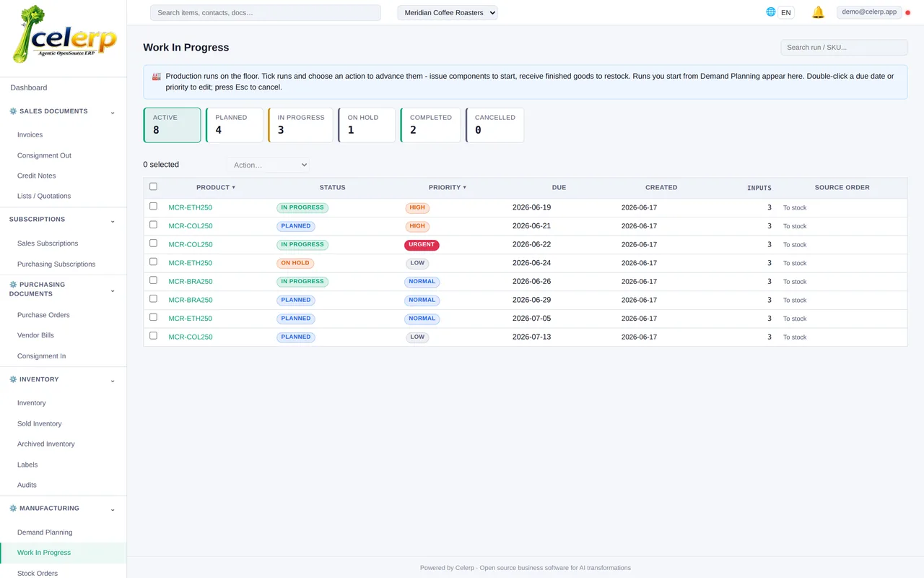The image size is (924, 578).
Task: Click the globe language icon
Action: tap(771, 12)
